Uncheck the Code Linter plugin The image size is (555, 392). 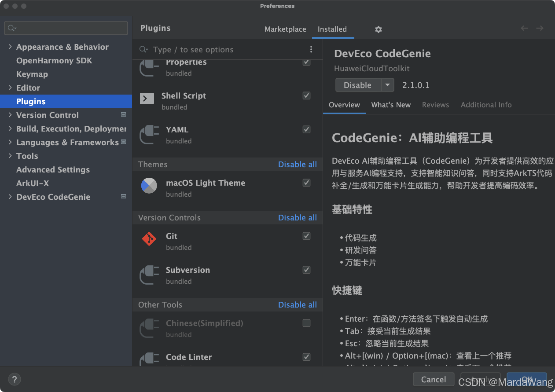point(306,357)
